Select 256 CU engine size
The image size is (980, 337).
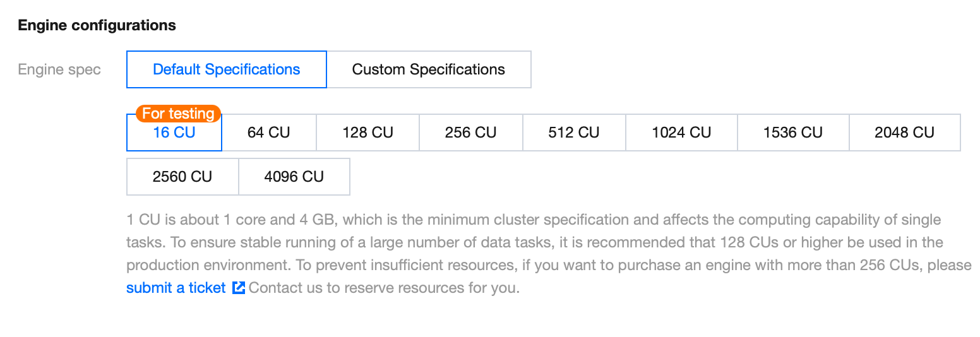point(470,133)
